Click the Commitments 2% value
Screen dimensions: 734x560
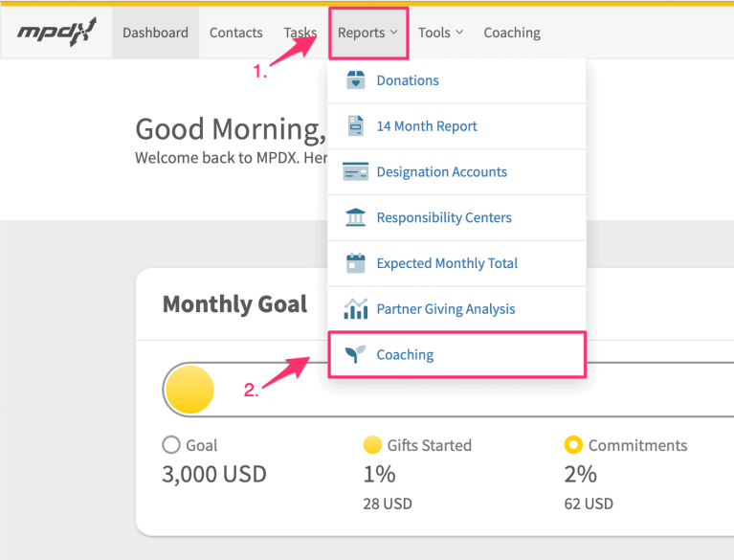pyautogui.click(x=581, y=474)
